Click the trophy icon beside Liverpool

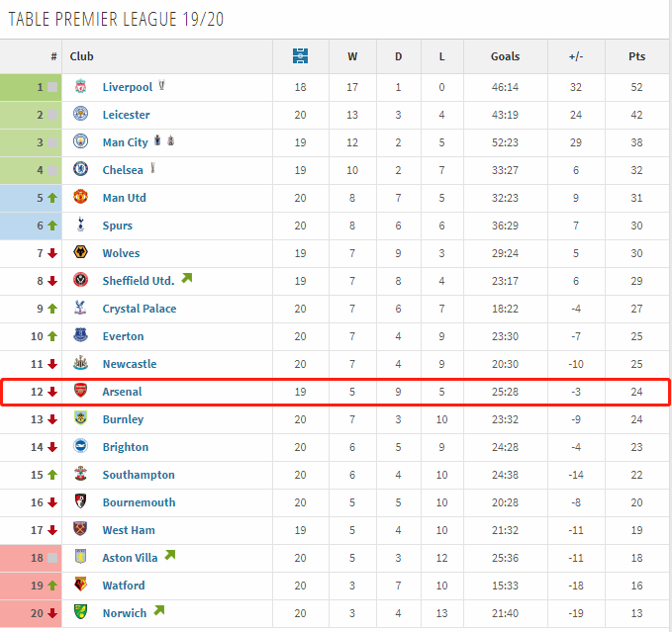[x=161, y=86]
